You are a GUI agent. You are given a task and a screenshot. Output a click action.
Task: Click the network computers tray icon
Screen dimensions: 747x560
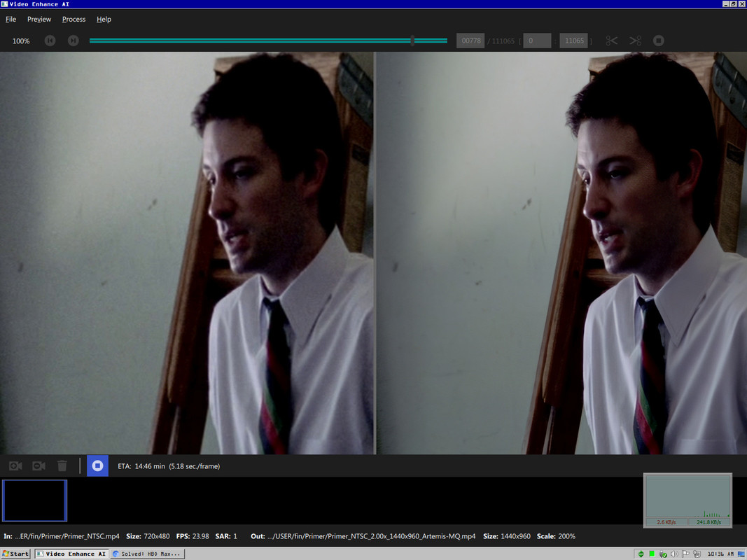(x=697, y=554)
